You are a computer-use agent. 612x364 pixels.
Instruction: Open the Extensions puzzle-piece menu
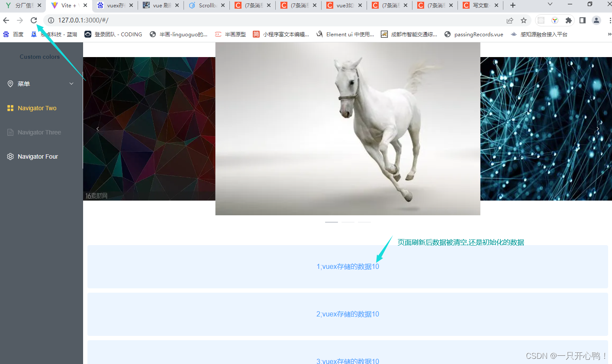click(569, 20)
